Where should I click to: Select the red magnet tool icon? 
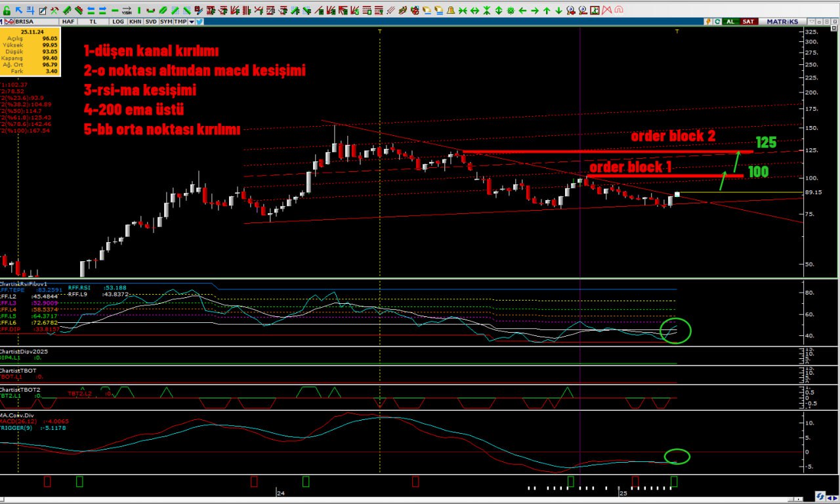coord(619,10)
